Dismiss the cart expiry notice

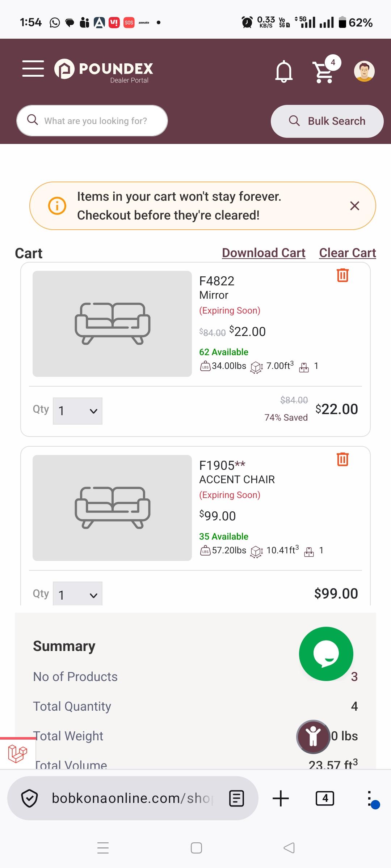355,206
